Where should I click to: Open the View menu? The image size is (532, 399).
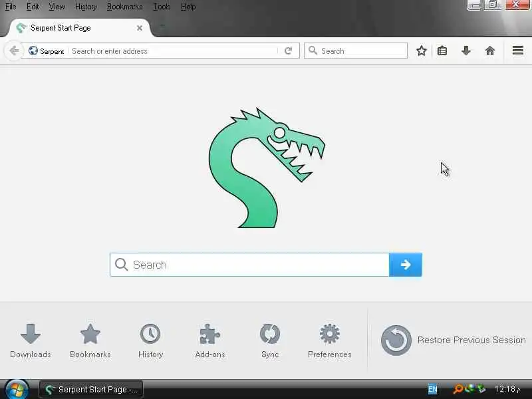point(57,7)
